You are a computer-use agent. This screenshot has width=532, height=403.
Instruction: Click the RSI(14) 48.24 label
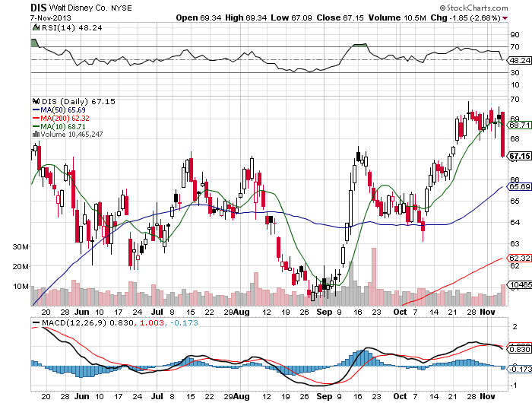(71, 28)
